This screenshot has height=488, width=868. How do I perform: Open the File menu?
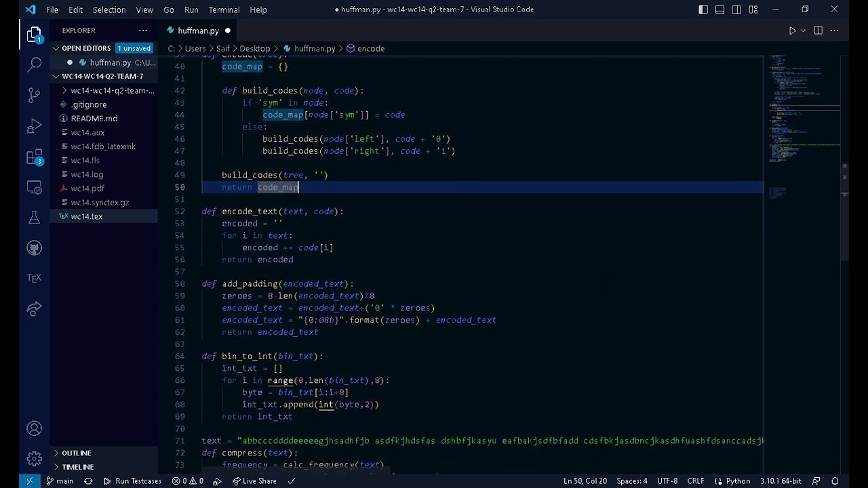(x=52, y=9)
